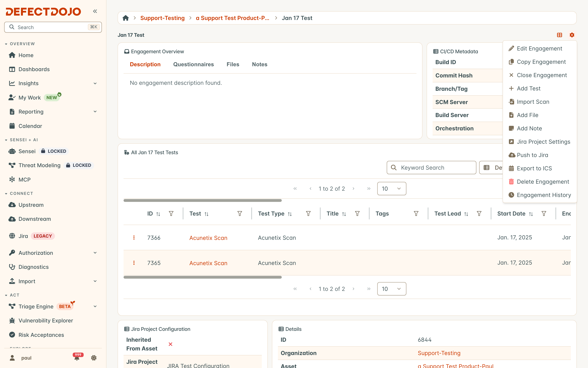The image size is (588, 368).
Task: Click the orange gear settings icon
Action: 572,35
